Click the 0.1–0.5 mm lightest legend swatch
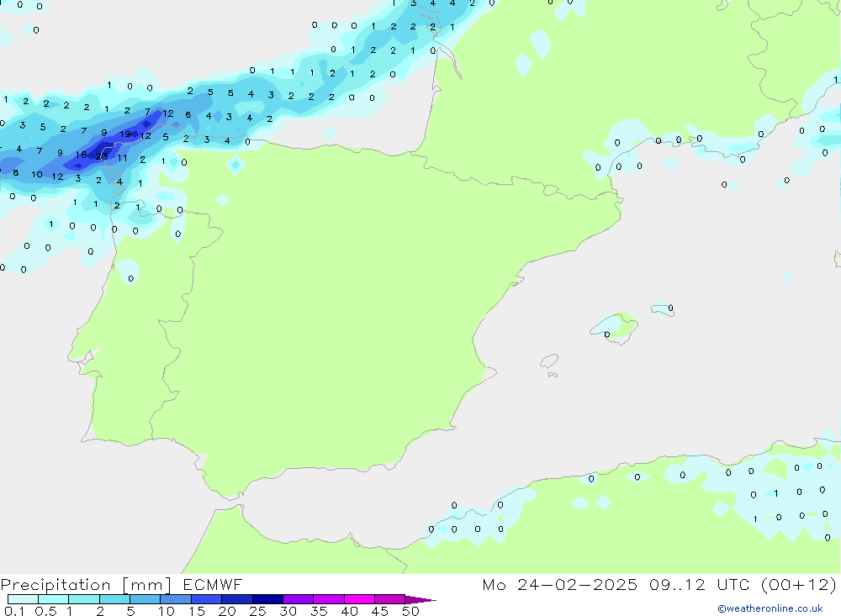 (23, 599)
